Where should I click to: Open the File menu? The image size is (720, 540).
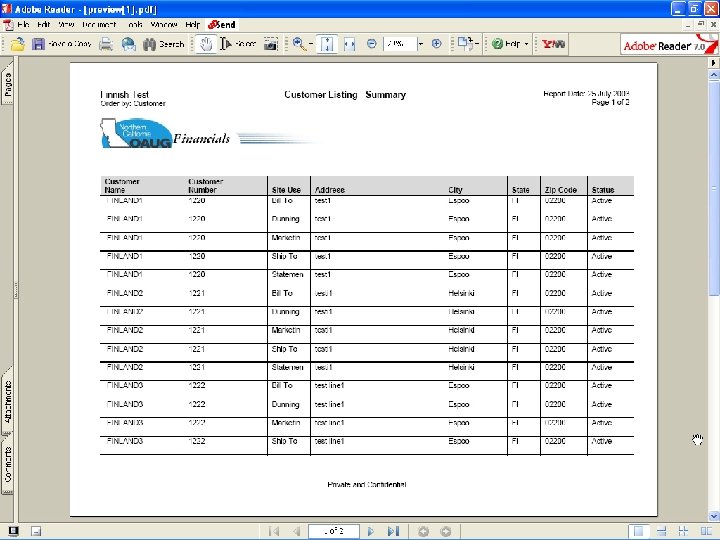coord(23,25)
